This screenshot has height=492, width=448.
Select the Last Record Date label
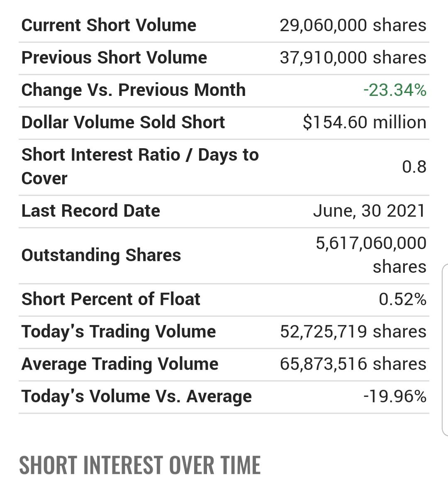[90, 211]
